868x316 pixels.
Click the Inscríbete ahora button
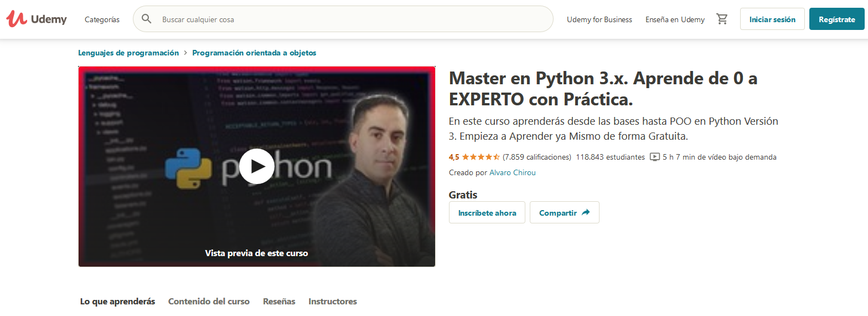point(487,213)
